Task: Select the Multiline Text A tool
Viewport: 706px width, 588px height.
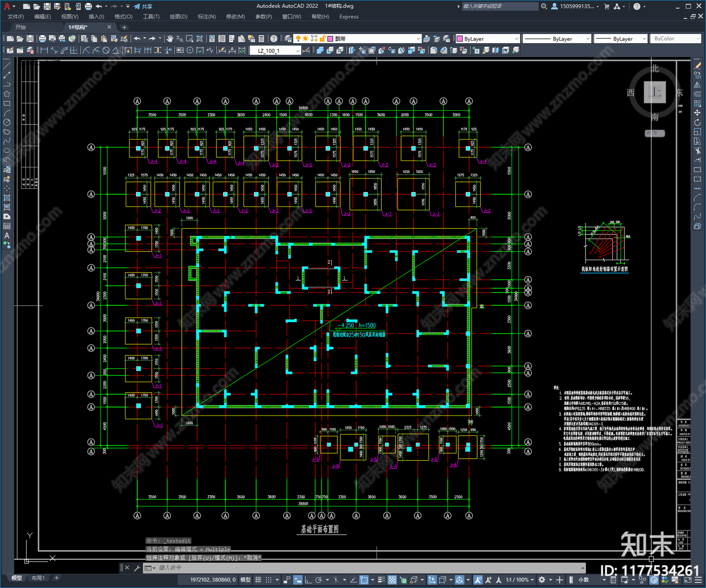Action: (x=7, y=236)
